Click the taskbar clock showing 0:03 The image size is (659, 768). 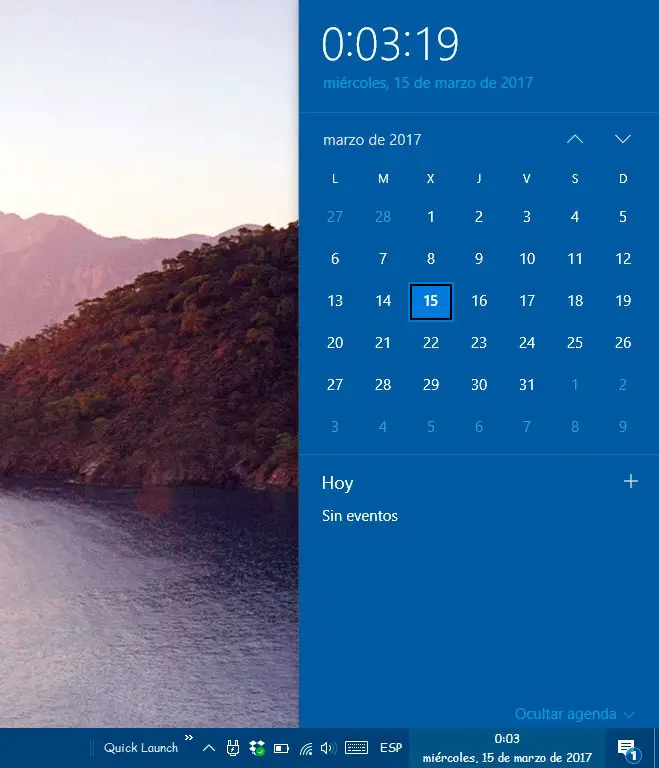point(507,748)
